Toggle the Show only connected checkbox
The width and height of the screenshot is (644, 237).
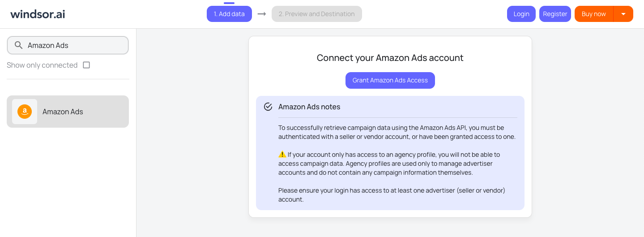[86, 65]
